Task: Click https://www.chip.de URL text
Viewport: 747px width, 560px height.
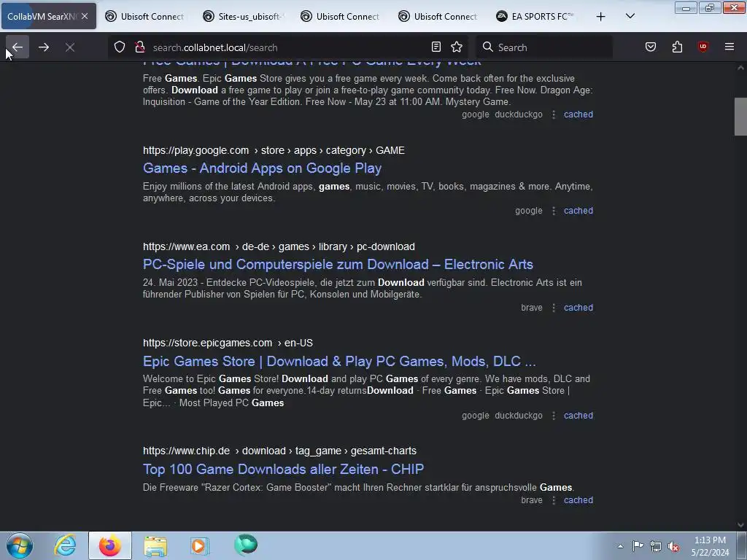Action: point(186,451)
